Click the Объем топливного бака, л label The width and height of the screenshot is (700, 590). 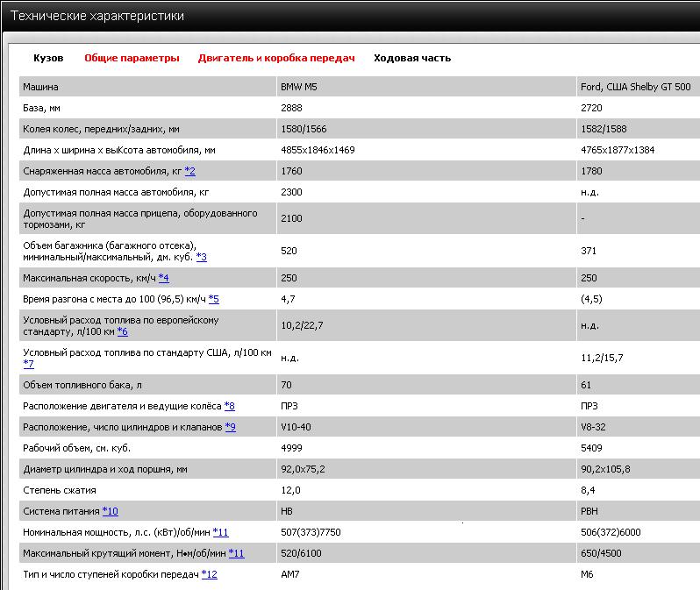[82, 385]
